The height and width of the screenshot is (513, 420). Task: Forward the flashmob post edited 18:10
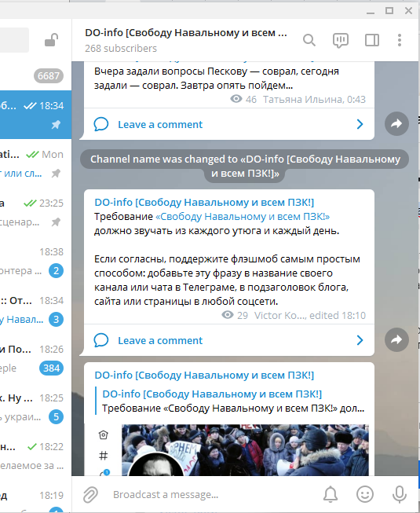point(396,339)
